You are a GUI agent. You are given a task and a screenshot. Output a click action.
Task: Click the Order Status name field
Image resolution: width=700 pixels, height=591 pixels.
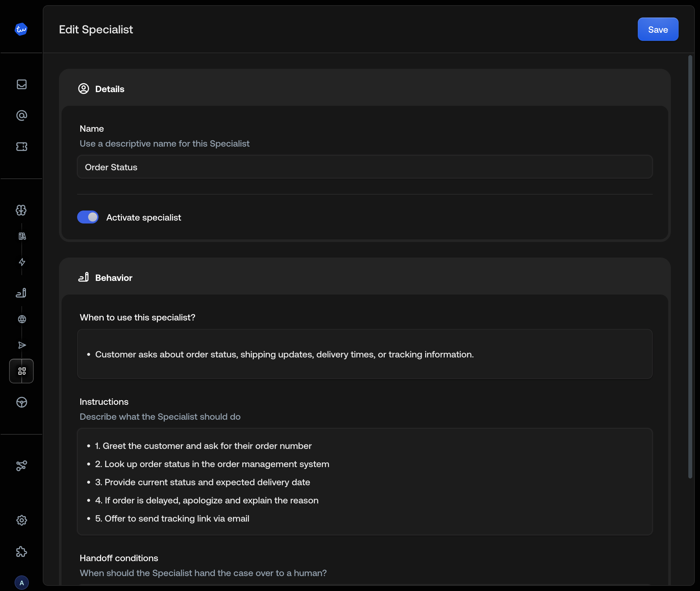(x=365, y=167)
